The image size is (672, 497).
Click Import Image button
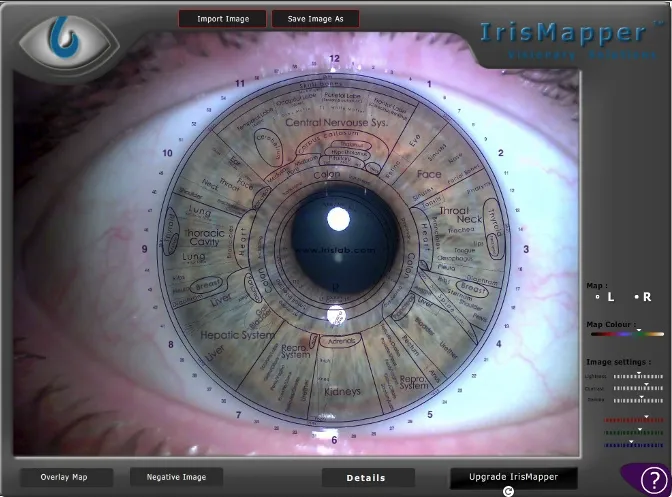click(x=223, y=19)
